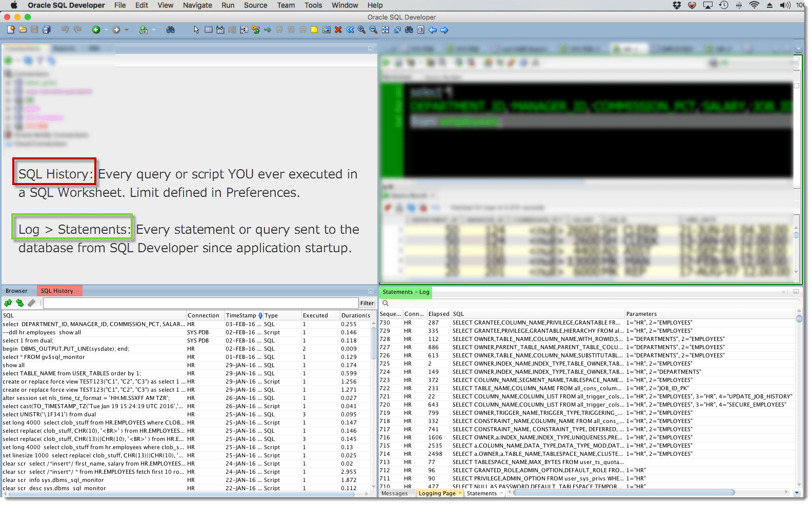This screenshot has width=812, height=505.
Task: Click the yellow Note icon in toolbar
Action: [314, 30]
